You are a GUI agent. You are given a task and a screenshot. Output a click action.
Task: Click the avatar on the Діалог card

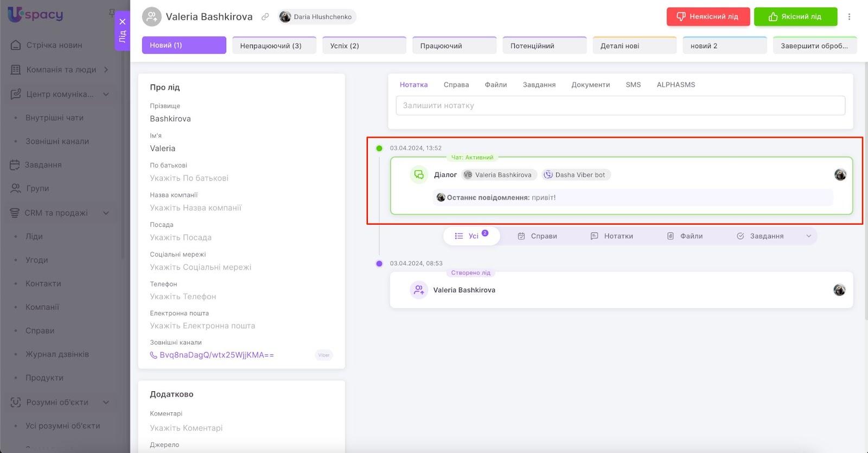click(840, 175)
